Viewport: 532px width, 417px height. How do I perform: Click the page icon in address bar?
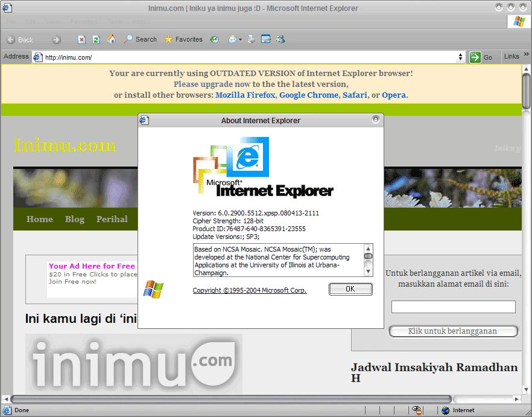pyautogui.click(x=37, y=57)
